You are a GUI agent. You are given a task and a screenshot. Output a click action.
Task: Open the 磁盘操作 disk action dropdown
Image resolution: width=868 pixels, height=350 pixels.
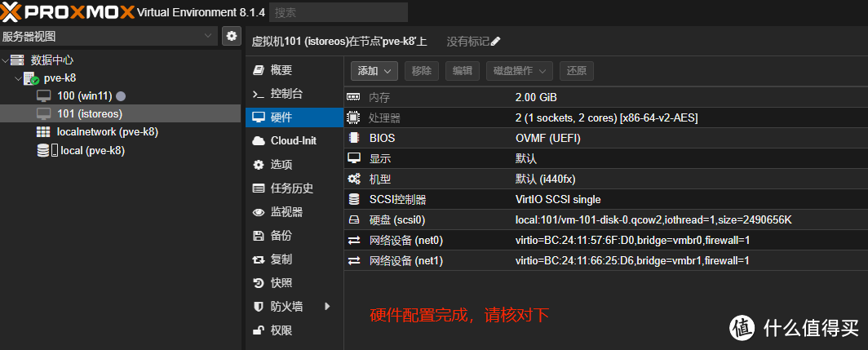click(519, 71)
